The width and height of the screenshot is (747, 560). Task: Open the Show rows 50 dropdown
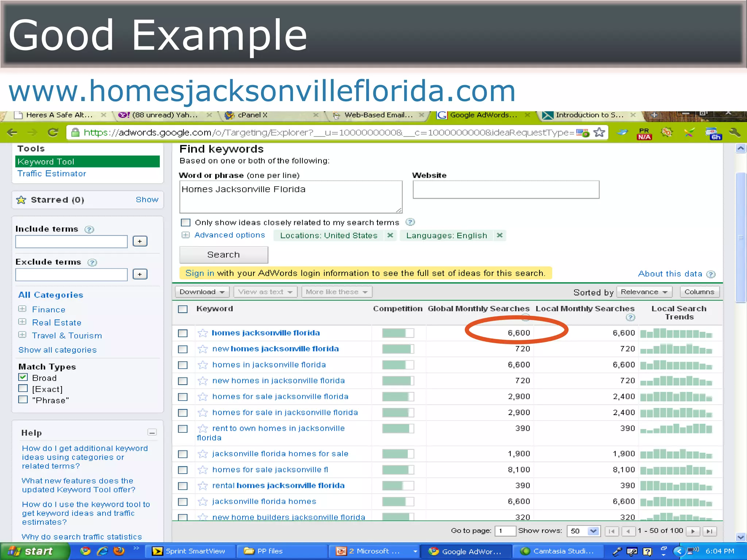coord(583,531)
